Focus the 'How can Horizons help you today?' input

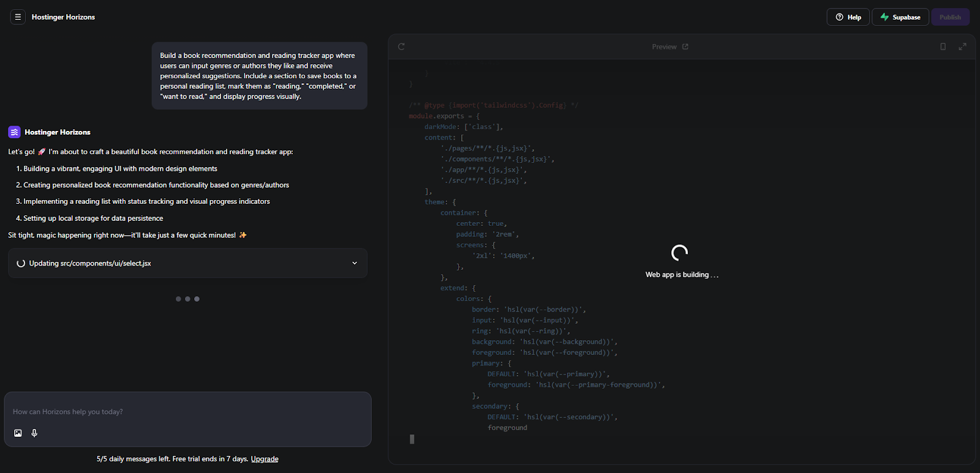click(187, 412)
